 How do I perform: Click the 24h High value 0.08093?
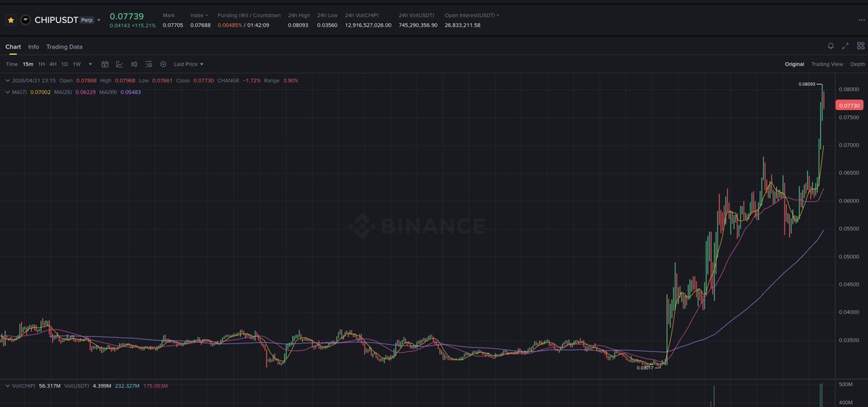tap(298, 25)
